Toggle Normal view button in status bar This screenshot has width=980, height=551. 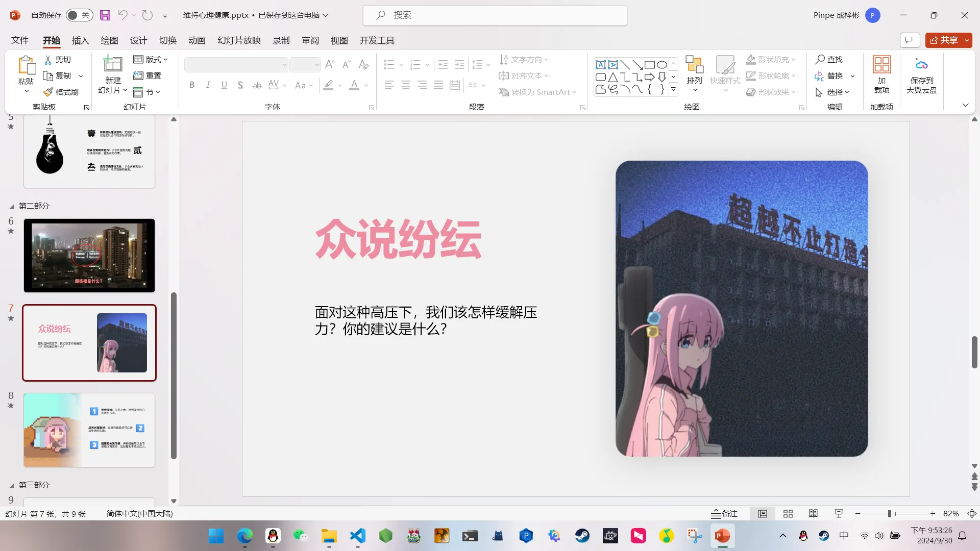tap(763, 514)
